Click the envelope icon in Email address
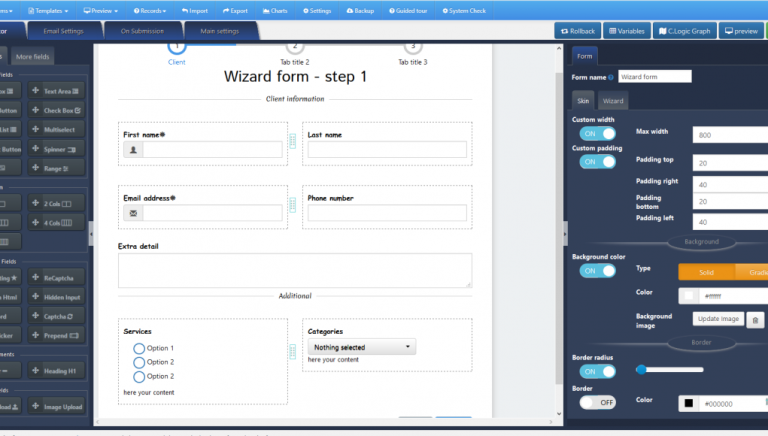768x436 pixels. [133, 213]
